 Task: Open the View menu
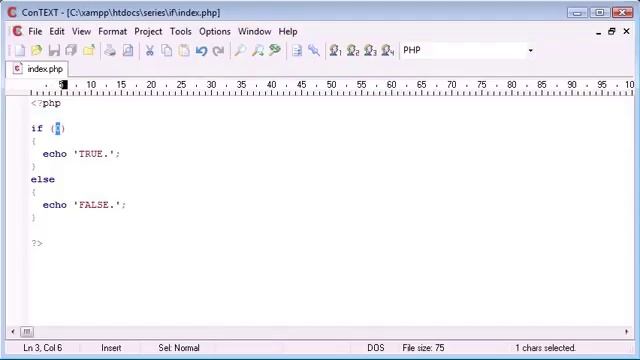tap(81, 31)
